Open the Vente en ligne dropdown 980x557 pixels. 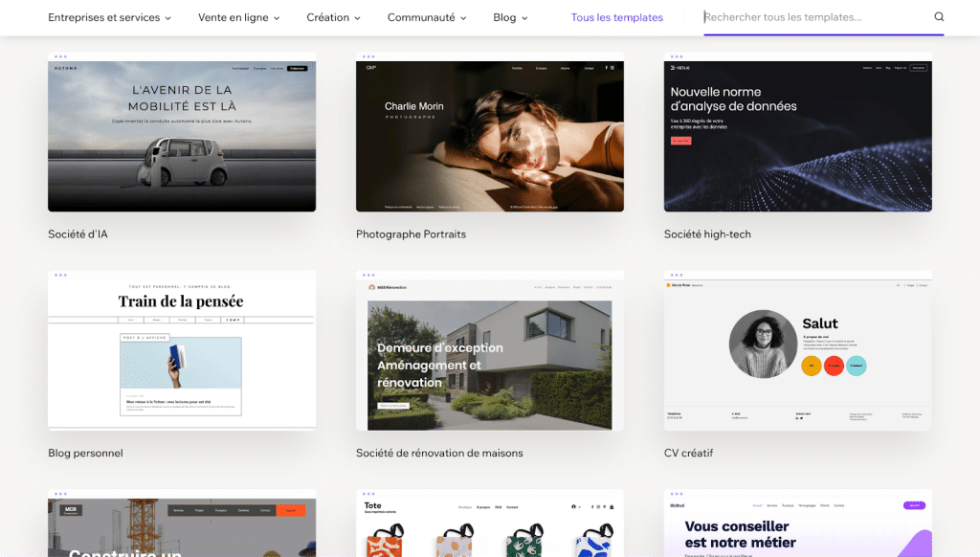coord(238,17)
